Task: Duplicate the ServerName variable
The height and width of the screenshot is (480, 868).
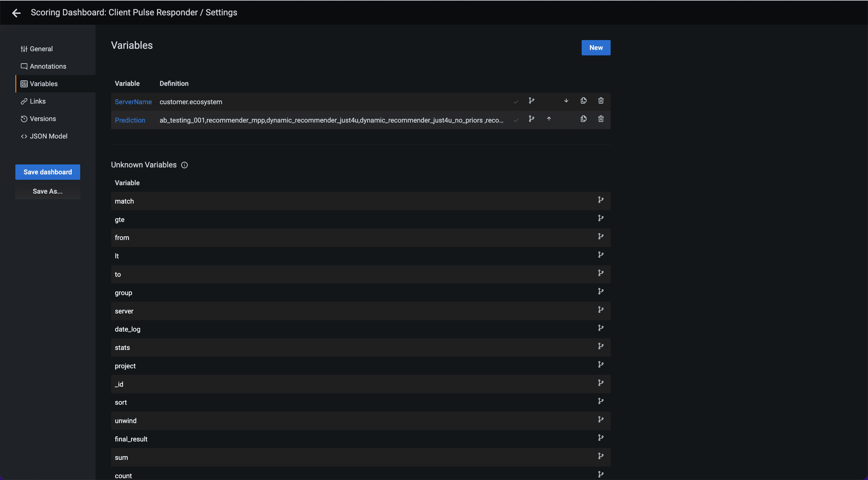Action: tap(583, 100)
